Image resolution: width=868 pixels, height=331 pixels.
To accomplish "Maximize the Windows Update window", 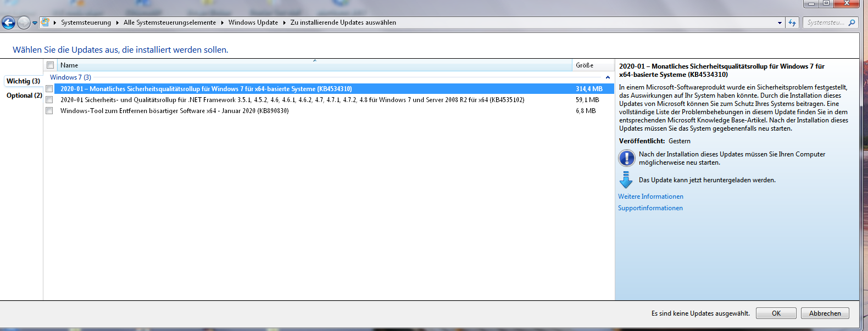I will click(x=826, y=3).
